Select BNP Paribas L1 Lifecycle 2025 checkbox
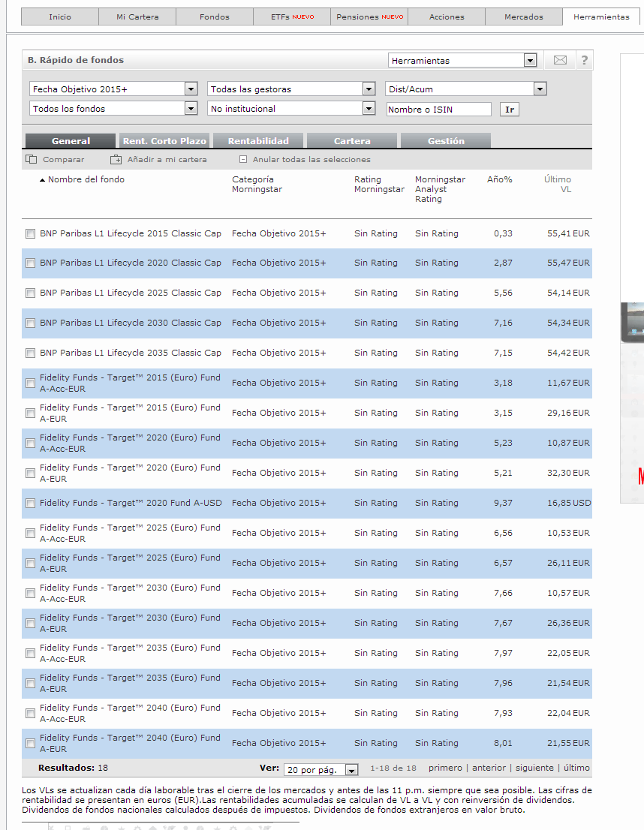 pyautogui.click(x=30, y=293)
